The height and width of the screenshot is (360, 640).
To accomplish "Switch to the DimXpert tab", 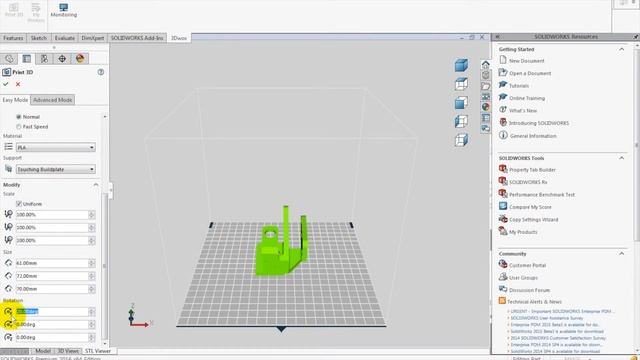I will tap(93, 38).
